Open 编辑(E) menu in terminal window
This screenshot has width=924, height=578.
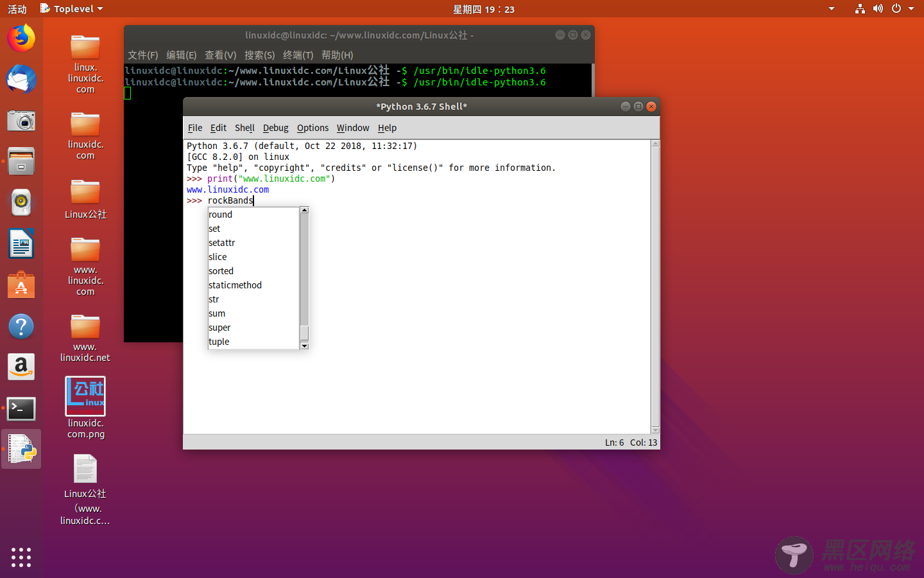point(181,55)
